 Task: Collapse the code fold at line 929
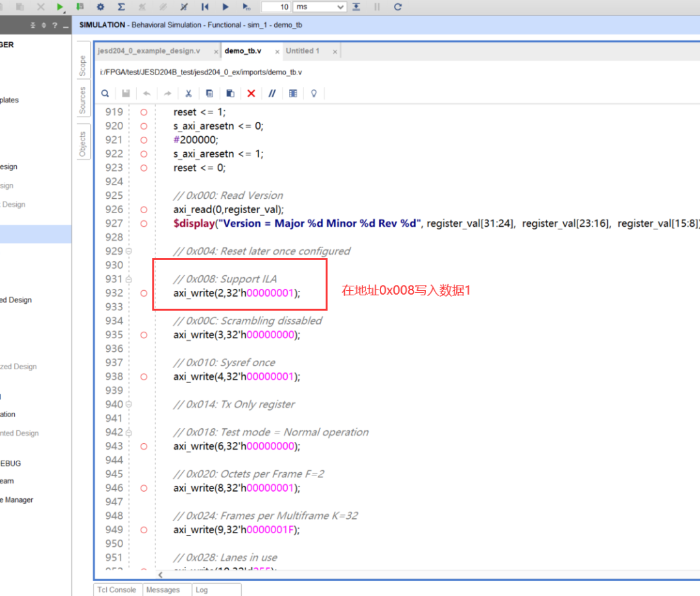[x=129, y=251]
